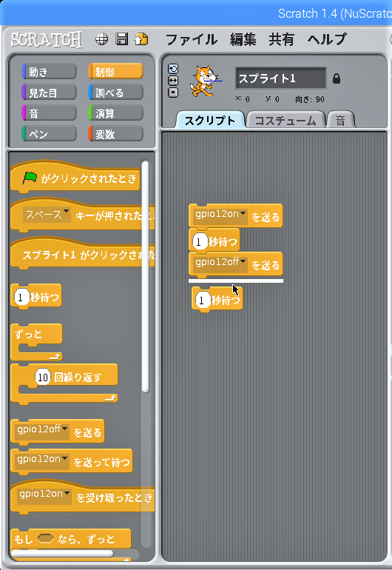
Task: Select the ペン block category
Action: (x=49, y=134)
